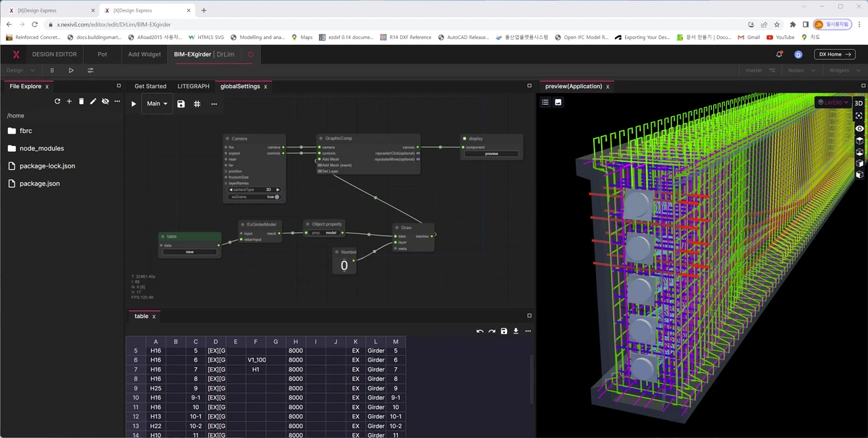Switch to the LITEGRAPH tab
The image size is (868, 438).
193,86
